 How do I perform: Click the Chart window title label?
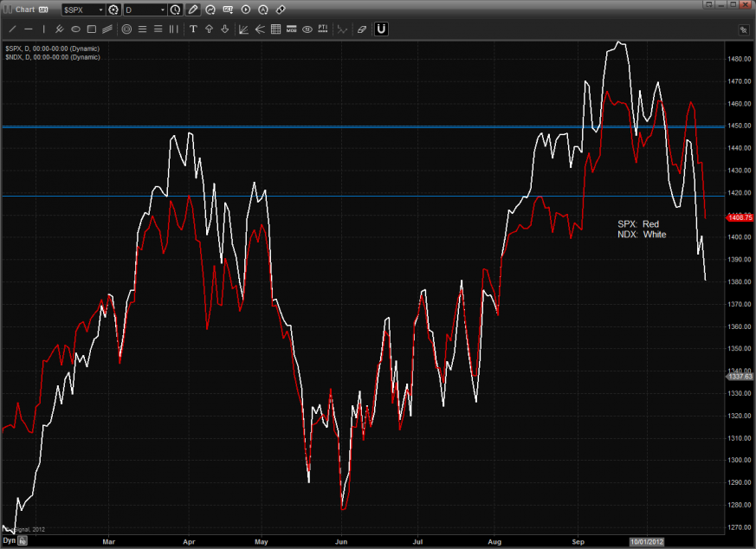(23, 10)
